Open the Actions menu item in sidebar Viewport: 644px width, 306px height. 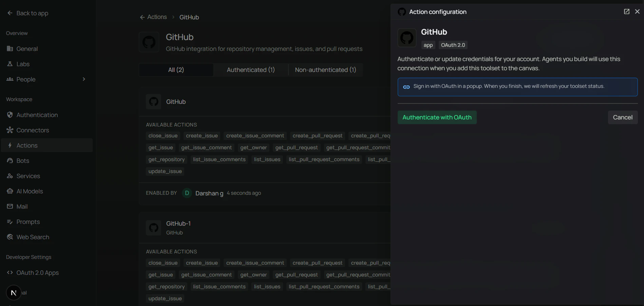(47, 145)
